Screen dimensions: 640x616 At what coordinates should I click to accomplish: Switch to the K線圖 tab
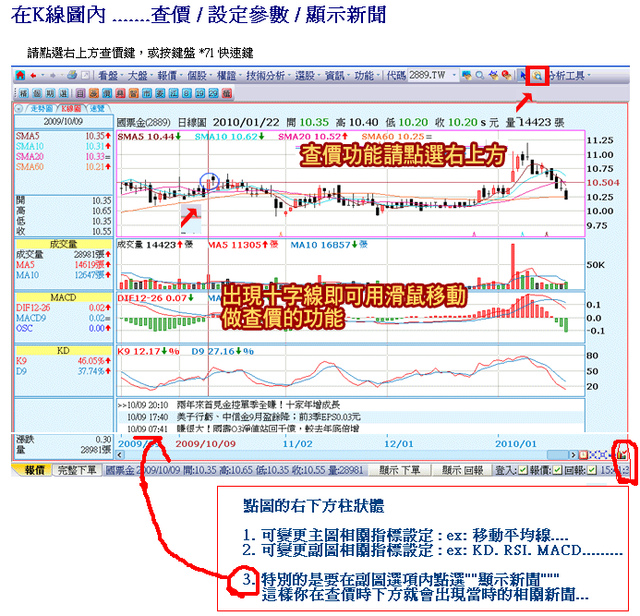[x=71, y=109]
